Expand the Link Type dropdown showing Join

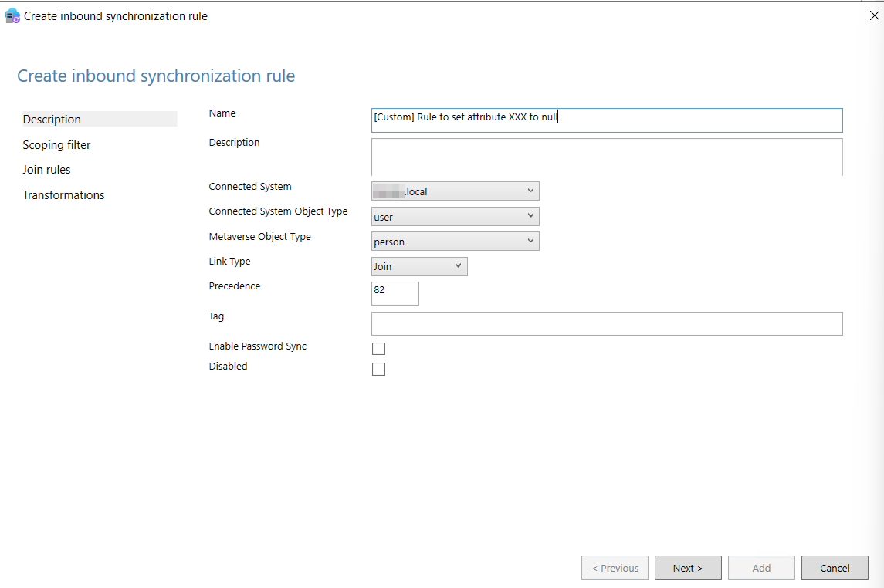[419, 266]
